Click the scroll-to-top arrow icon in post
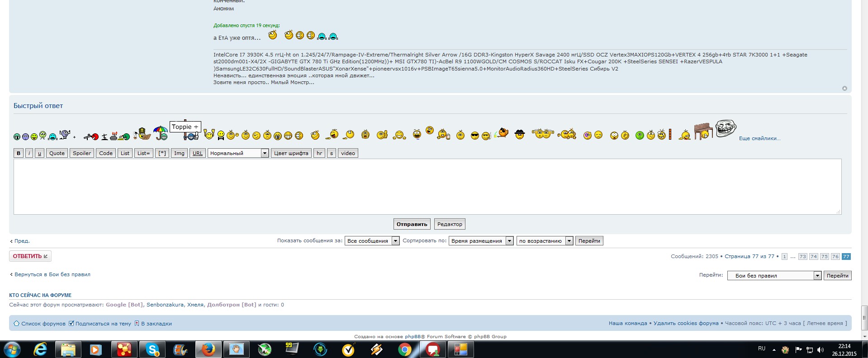 click(844, 89)
